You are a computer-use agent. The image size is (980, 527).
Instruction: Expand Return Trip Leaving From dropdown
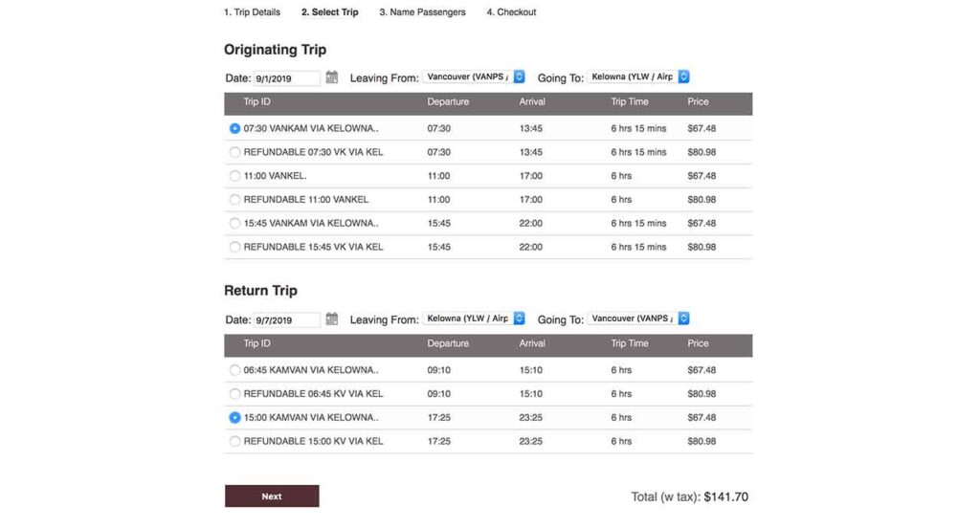coord(475,318)
